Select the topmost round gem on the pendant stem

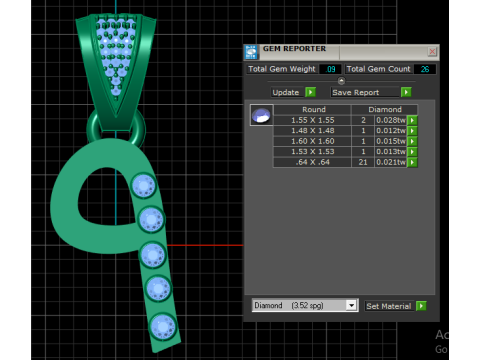tap(144, 186)
